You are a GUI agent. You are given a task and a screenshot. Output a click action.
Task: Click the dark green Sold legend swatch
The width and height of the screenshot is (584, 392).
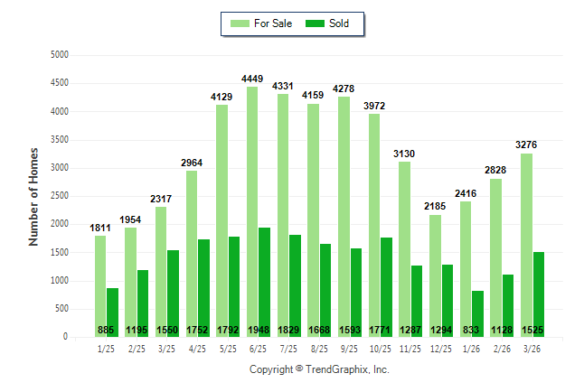[316, 23]
